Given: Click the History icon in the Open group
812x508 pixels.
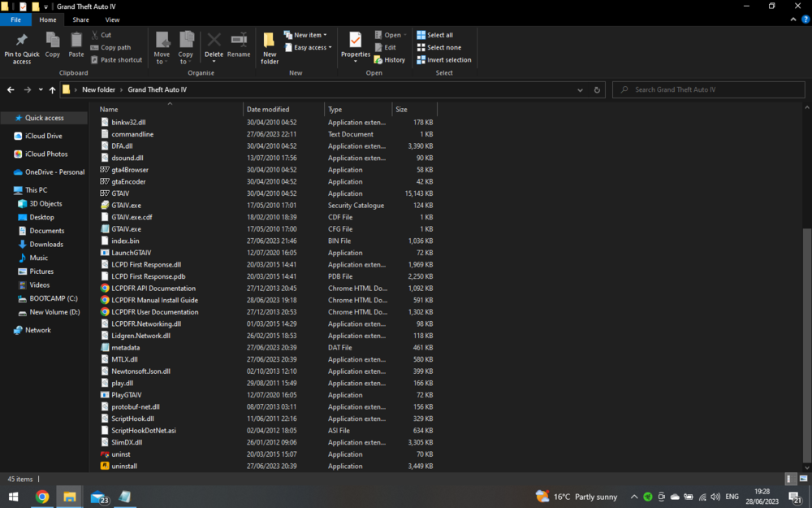Looking at the screenshot, I should click(391, 59).
